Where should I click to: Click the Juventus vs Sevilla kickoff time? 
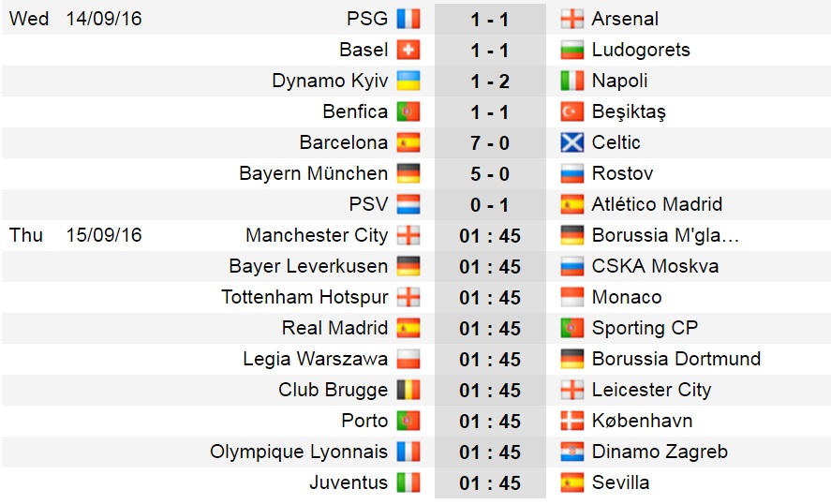point(490,483)
